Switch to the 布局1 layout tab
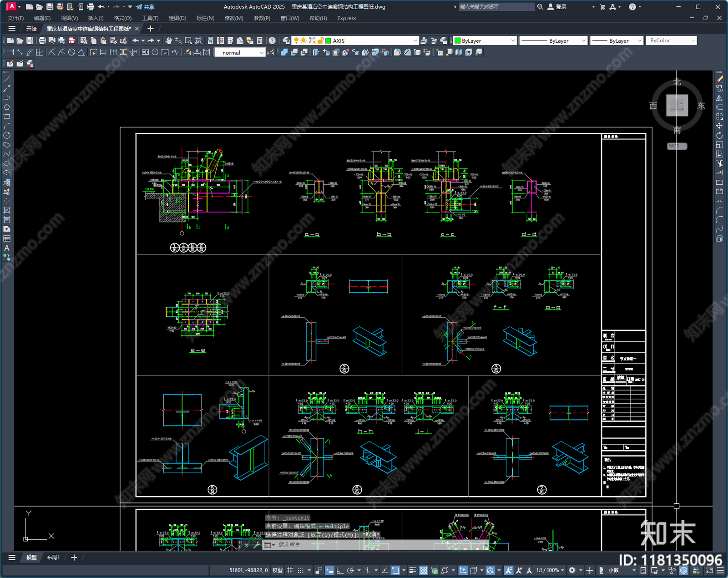The width and height of the screenshot is (728, 578). coord(53,557)
